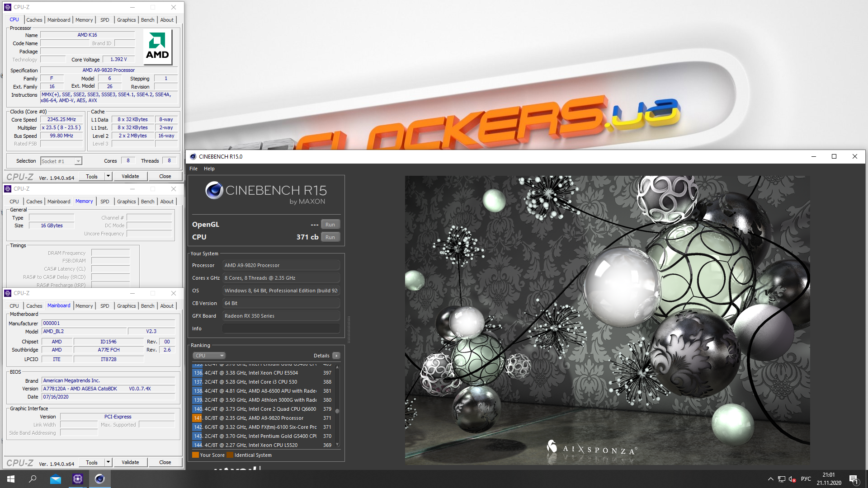Screen dimensions: 868x488
Task: Show hidden tray icons chevron
Action: pyautogui.click(x=770, y=479)
